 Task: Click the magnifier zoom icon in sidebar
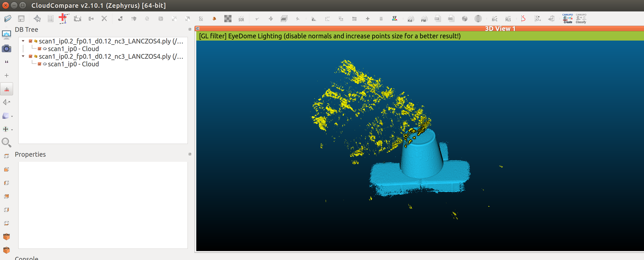tap(6, 143)
